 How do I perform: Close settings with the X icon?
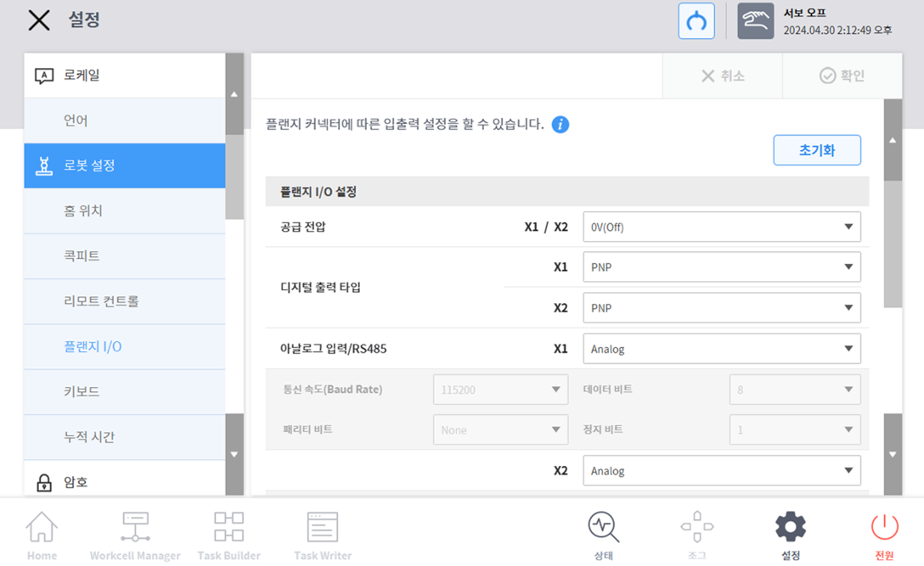(x=39, y=20)
